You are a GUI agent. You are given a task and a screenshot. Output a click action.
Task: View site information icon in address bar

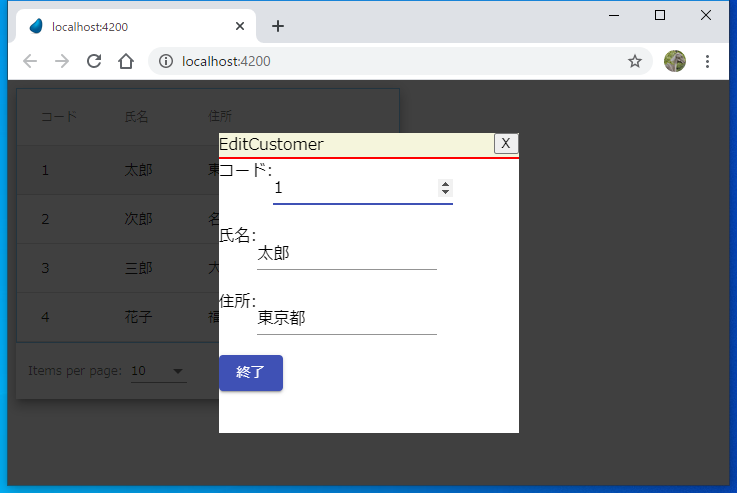[x=166, y=61]
